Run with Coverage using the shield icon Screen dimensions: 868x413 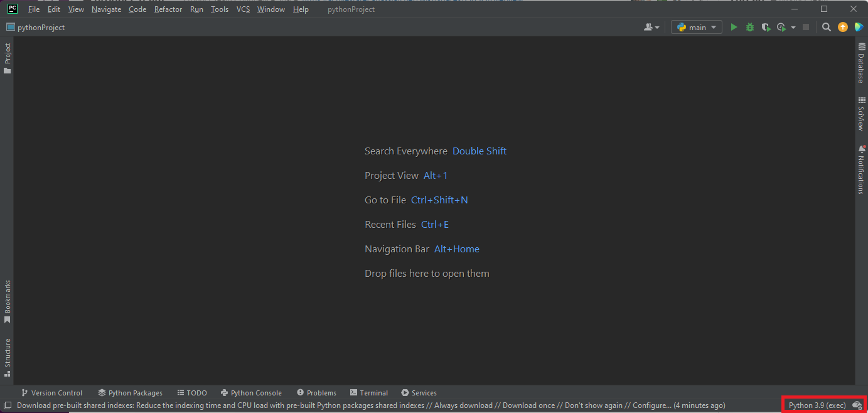tap(766, 28)
